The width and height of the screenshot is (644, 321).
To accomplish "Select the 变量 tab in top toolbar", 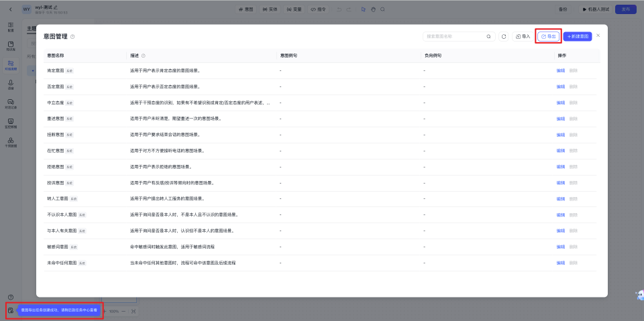I will click(x=294, y=9).
